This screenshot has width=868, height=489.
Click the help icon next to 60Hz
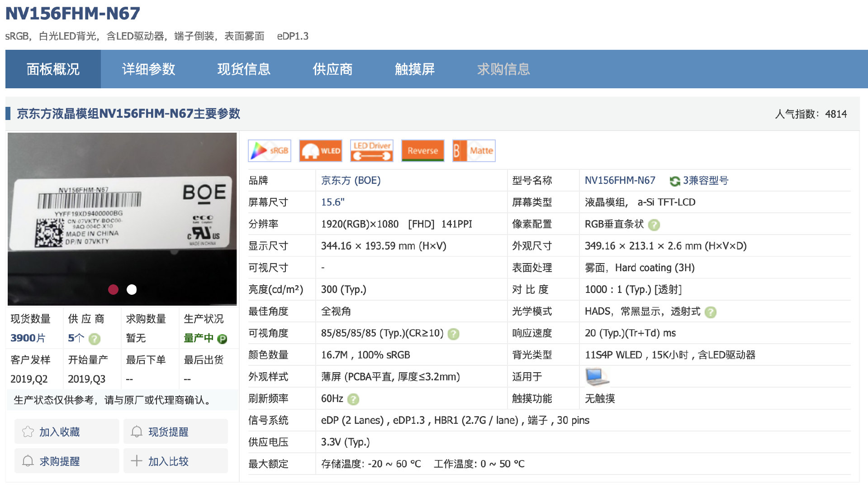pyautogui.click(x=353, y=399)
